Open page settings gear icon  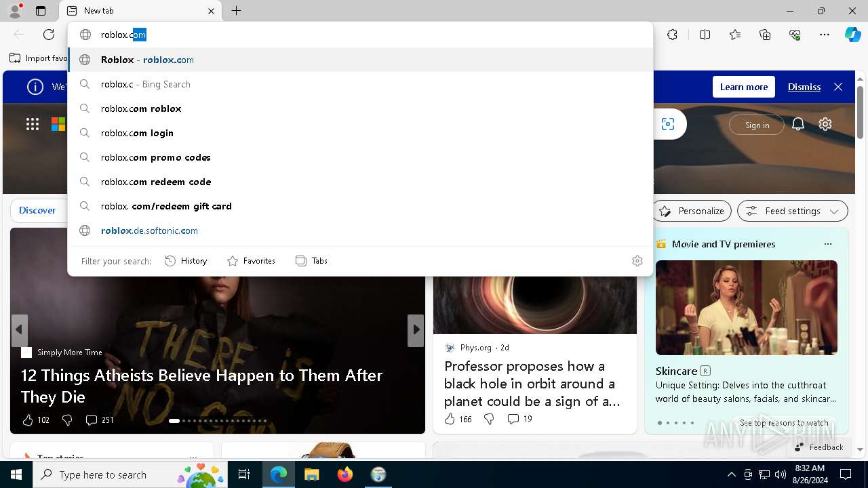pyautogui.click(x=825, y=124)
